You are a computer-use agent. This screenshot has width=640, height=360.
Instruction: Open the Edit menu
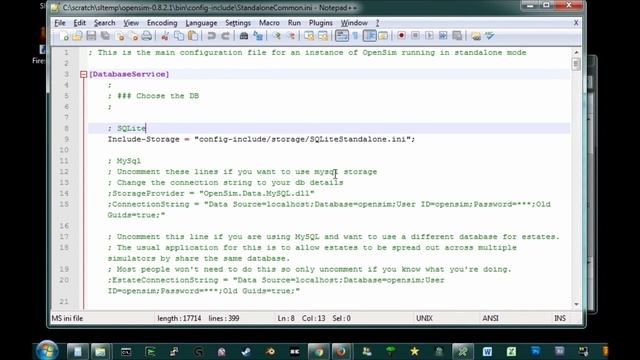(80, 23)
